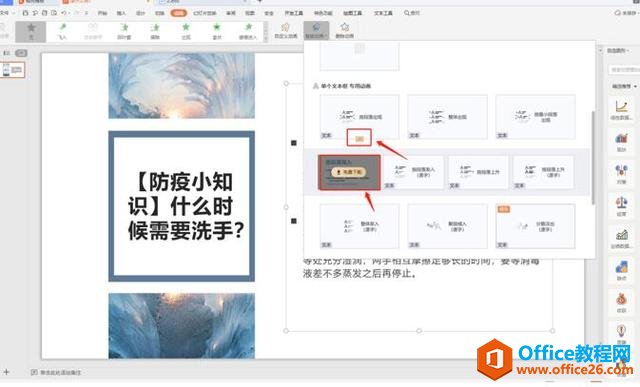This screenshot has width=640, height=387.
Task: Choose the 分散淡出 (逐字) animation card
Action: [x=536, y=226]
